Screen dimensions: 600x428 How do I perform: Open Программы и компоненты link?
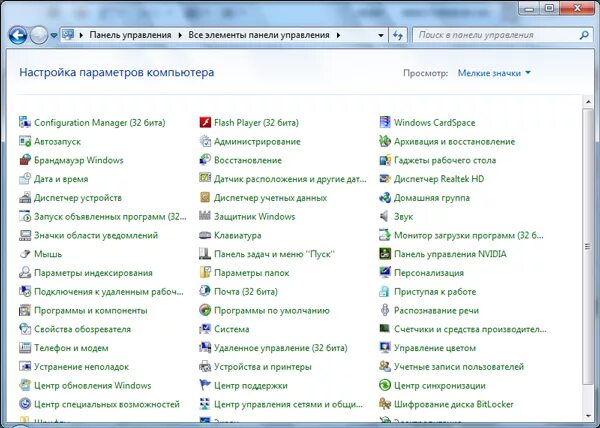pyautogui.click(x=91, y=310)
